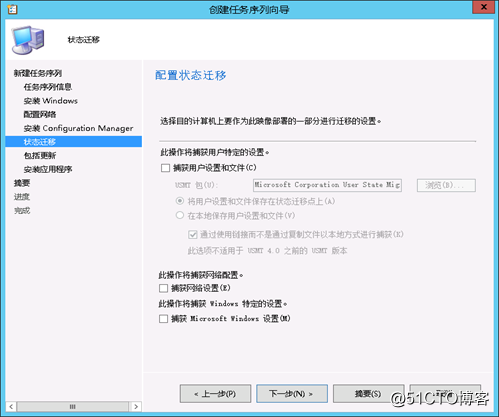The width and height of the screenshot is (499, 417).
Task: Click the USMT 包 text field
Action: (327, 185)
